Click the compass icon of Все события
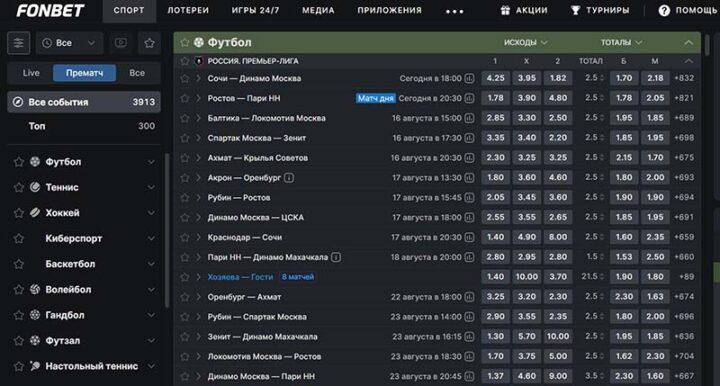The height and width of the screenshot is (386, 720). click(18, 102)
